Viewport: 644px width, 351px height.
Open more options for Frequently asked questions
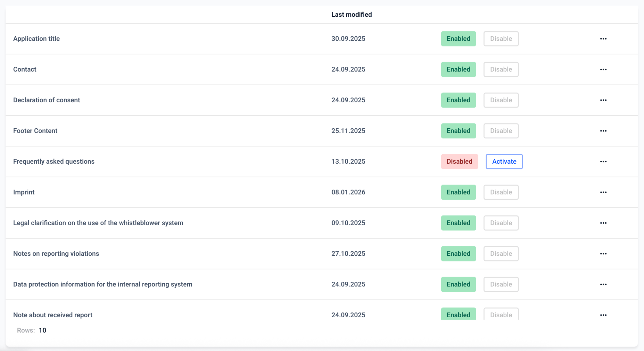(x=603, y=162)
